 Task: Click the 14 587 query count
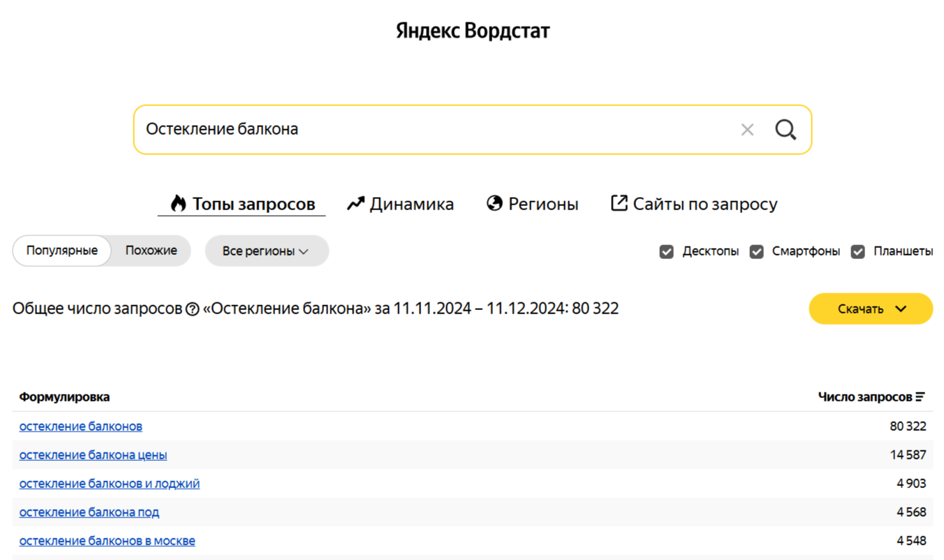908,455
